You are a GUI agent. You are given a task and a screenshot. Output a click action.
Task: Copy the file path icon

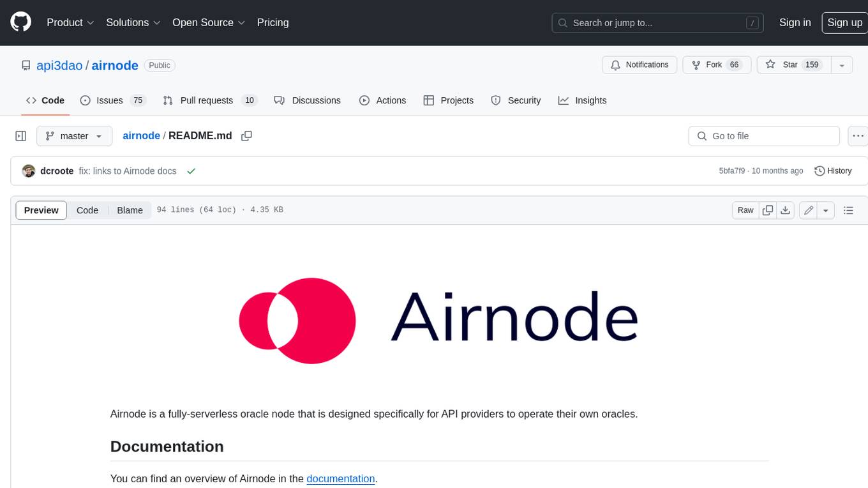coord(247,136)
